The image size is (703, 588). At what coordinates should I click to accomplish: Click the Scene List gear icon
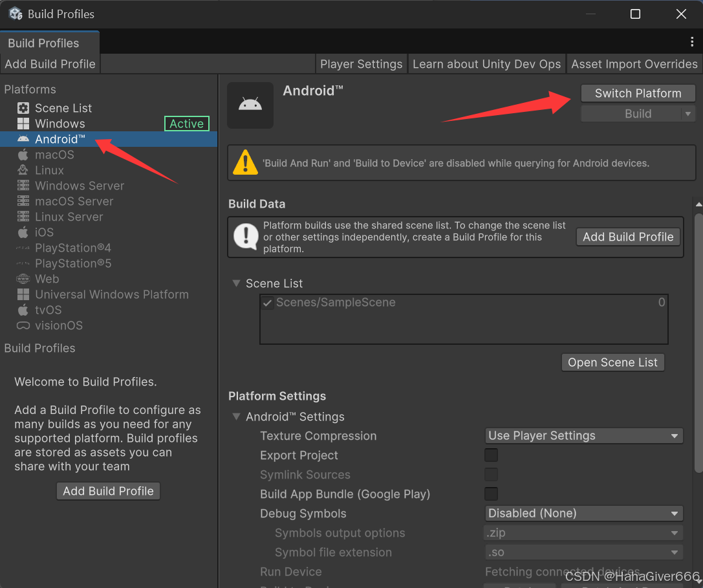point(23,108)
